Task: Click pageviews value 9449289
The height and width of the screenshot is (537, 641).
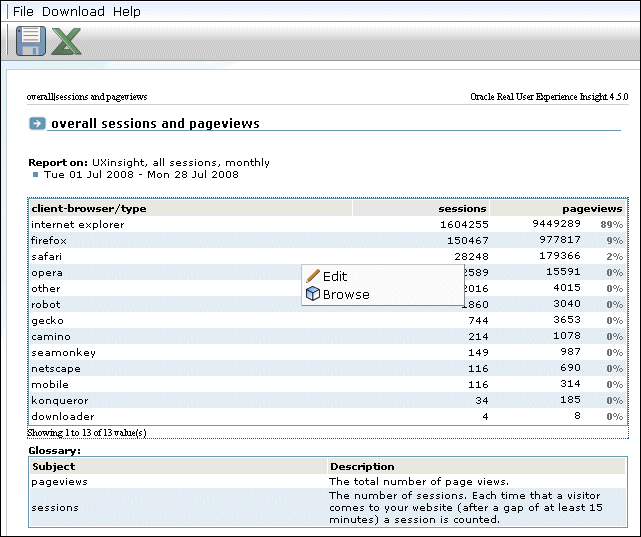Action: point(556,223)
